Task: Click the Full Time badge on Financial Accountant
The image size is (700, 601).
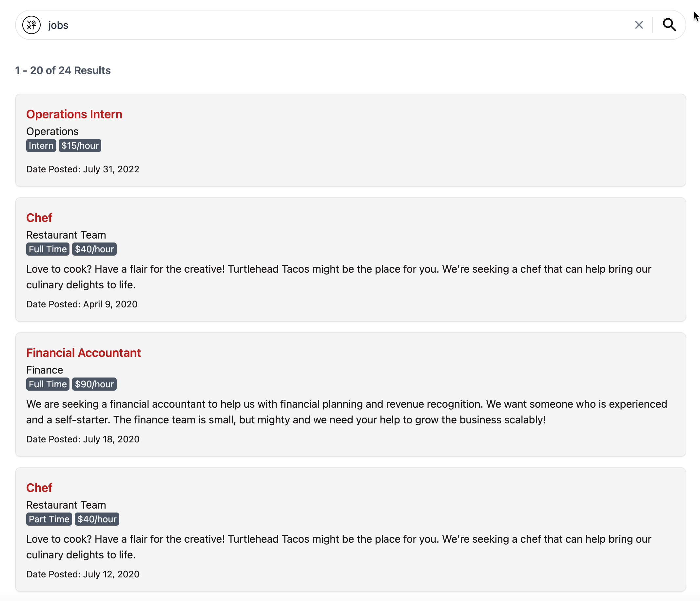Action: click(48, 384)
